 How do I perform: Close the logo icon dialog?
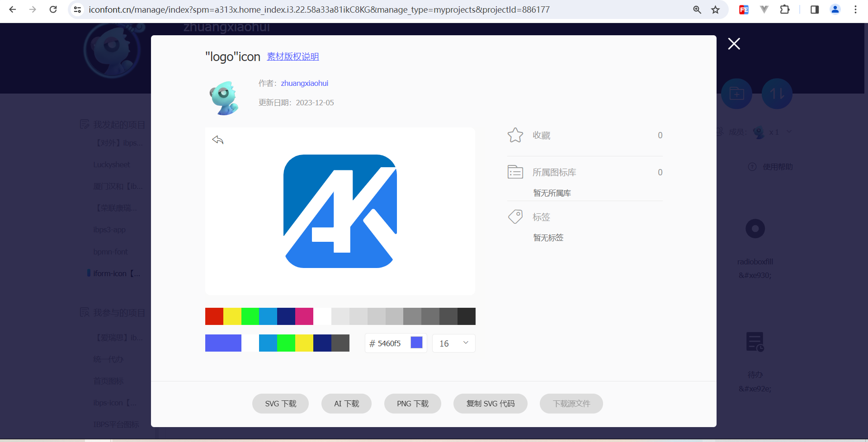click(x=734, y=44)
